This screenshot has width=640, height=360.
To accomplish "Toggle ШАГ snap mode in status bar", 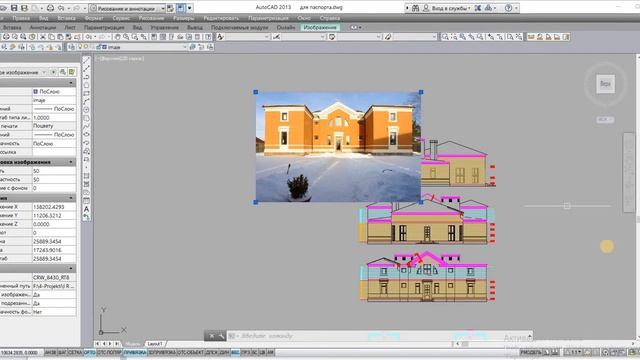I will coord(62,352).
